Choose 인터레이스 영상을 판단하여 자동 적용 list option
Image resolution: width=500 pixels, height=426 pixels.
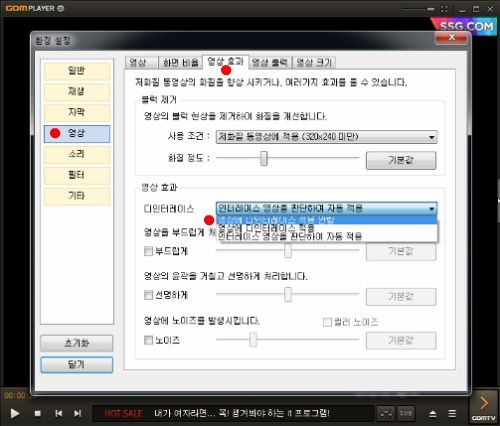coord(327,236)
